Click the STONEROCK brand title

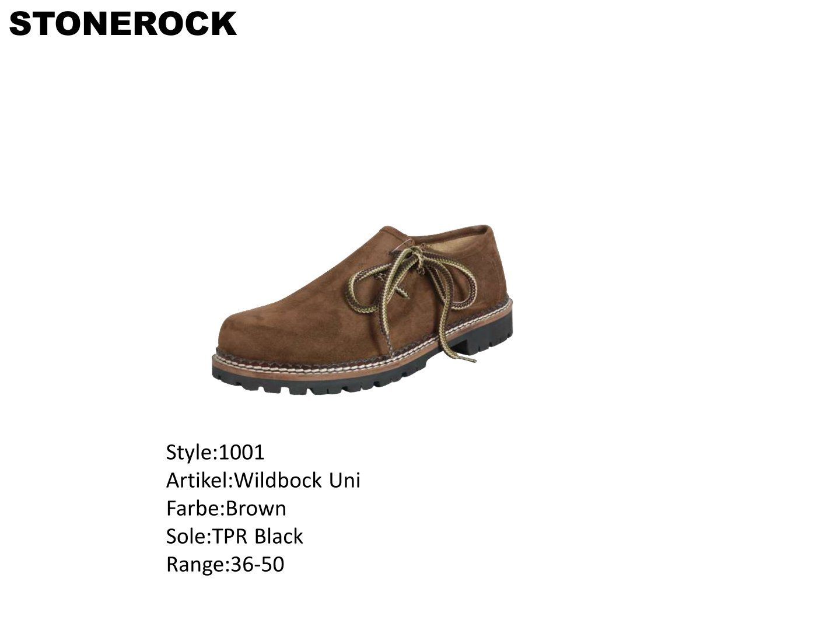(123, 24)
